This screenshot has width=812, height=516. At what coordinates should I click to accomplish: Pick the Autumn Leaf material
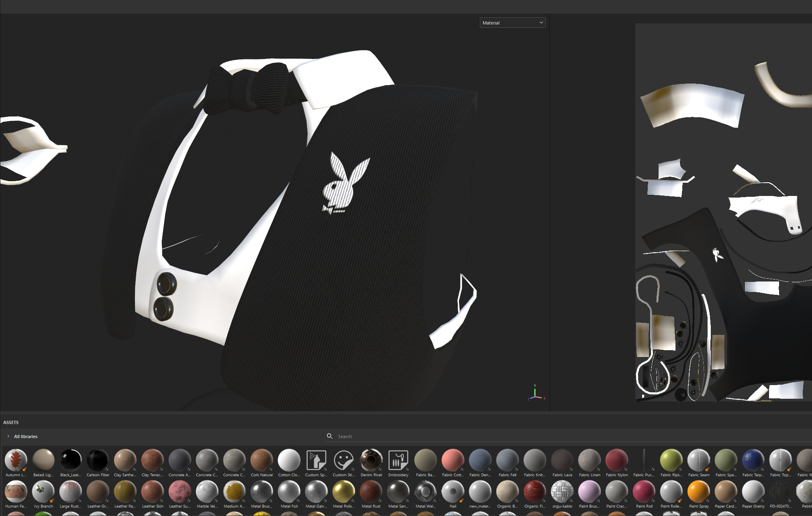pos(16,460)
